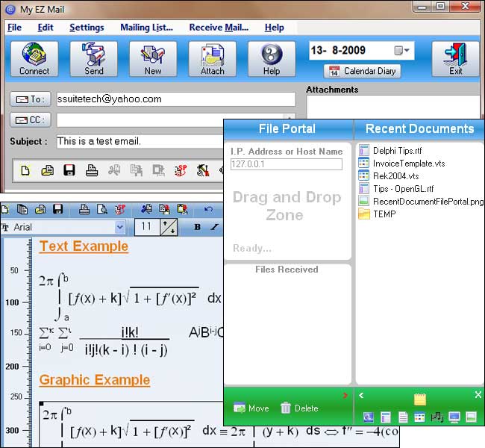Click the music notes icon in File Portal

tap(437, 417)
